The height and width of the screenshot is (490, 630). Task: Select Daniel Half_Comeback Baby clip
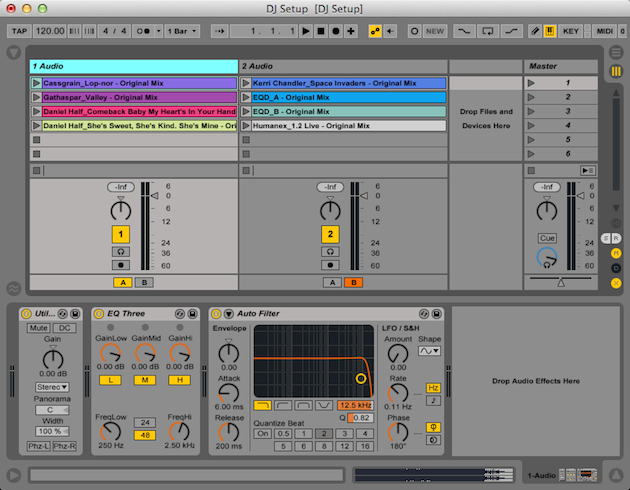(x=139, y=111)
